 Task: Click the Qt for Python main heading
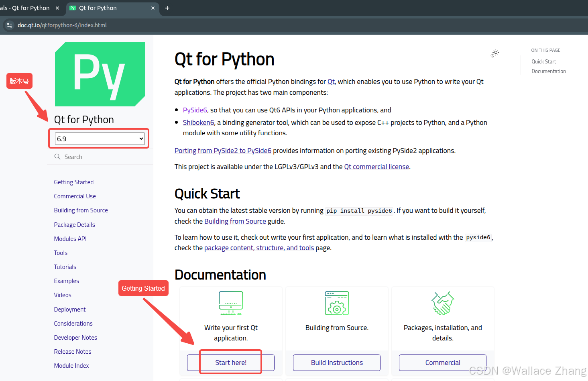[224, 59]
